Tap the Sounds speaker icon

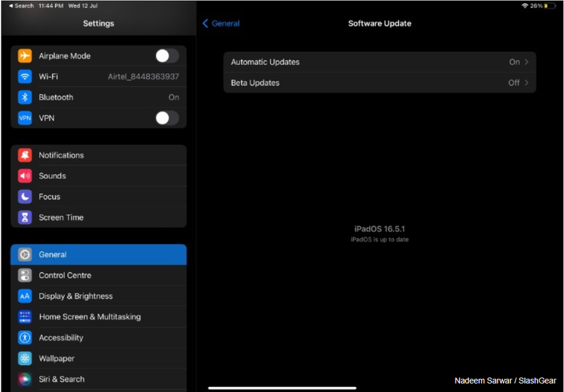pyautogui.click(x=25, y=176)
